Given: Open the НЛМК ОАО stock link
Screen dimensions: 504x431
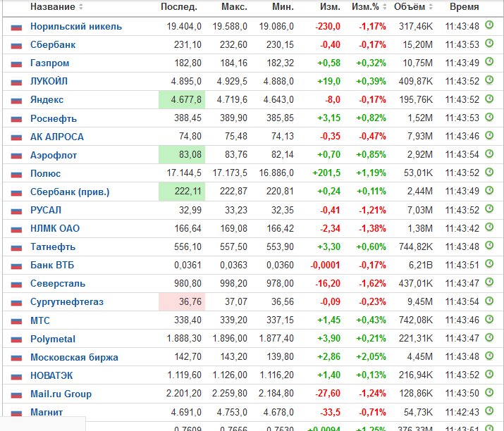Looking at the screenshot, I should tap(55, 228).
